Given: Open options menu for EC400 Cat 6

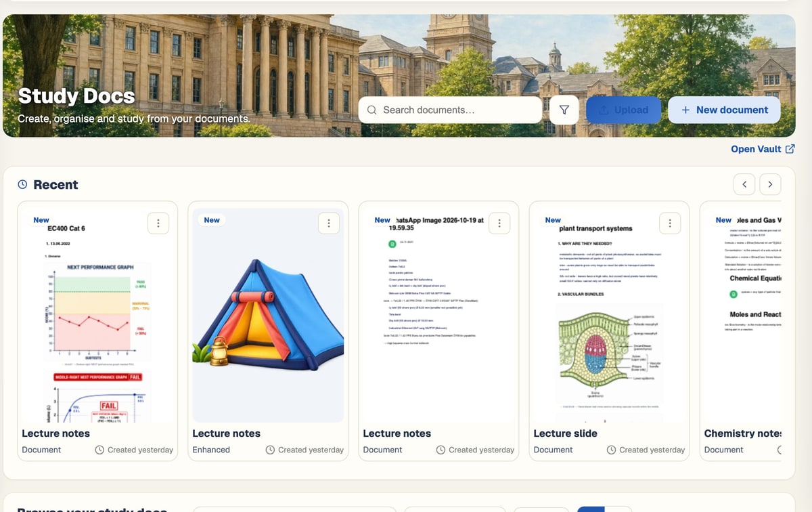Looking at the screenshot, I should tap(158, 223).
